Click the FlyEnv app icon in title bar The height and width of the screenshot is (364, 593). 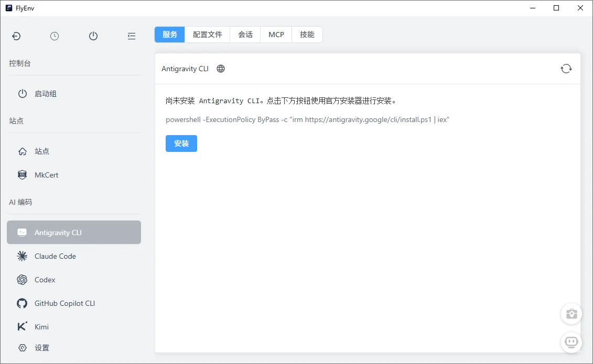click(x=9, y=8)
